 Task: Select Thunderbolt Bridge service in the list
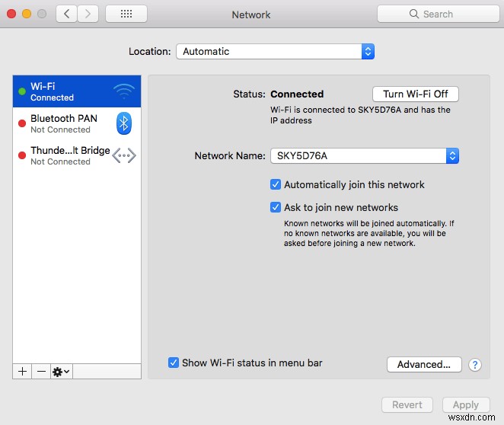pos(77,155)
